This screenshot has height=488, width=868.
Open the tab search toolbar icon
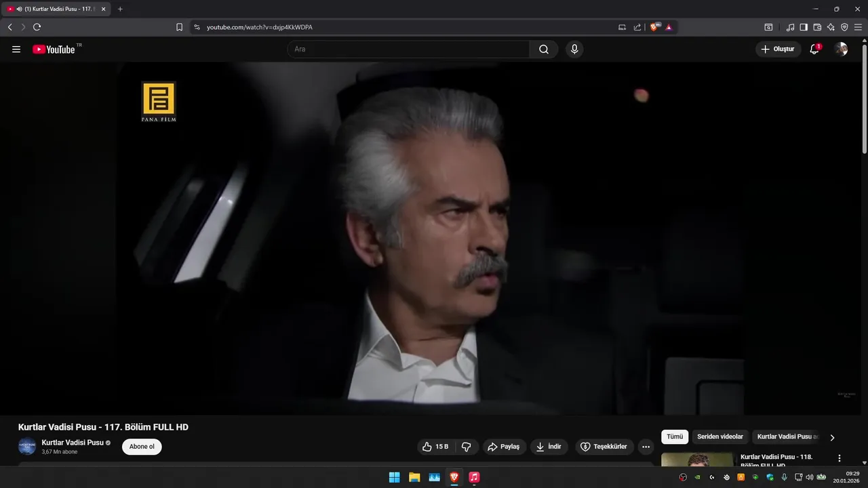(768, 27)
